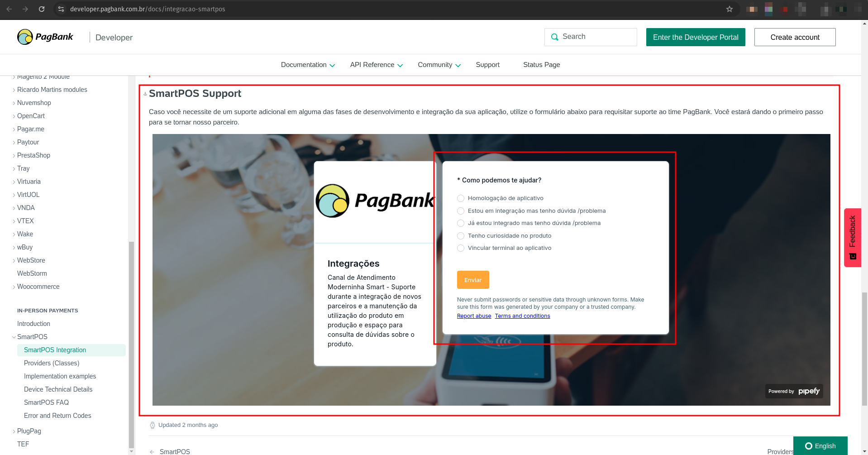This screenshot has height=455, width=868.
Task: Go to Support in top navigation
Action: click(x=487, y=65)
